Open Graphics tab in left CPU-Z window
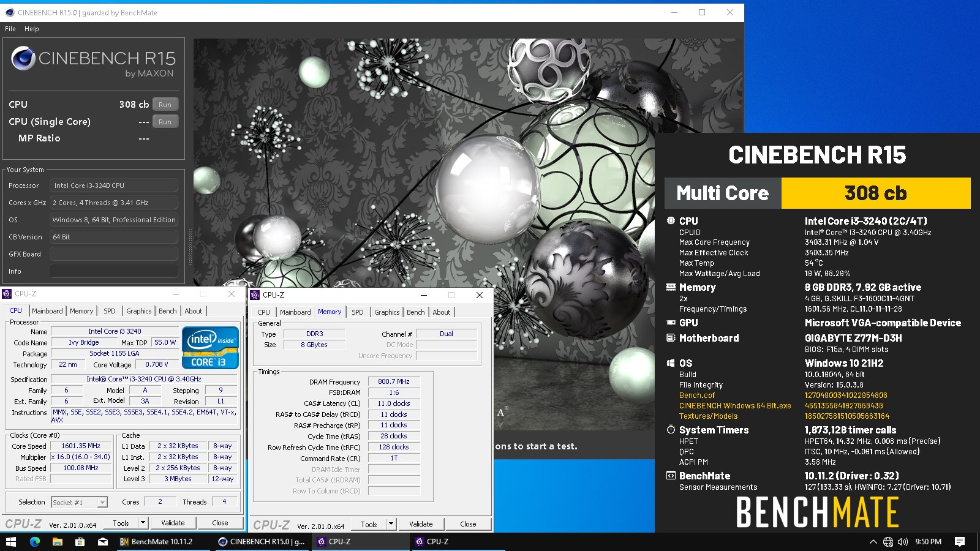 point(139,311)
